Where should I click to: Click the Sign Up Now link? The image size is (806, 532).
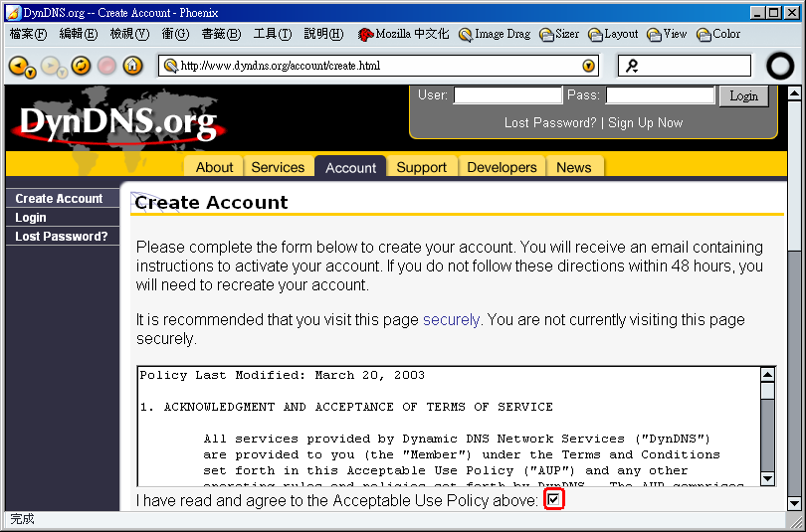point(645,122)
